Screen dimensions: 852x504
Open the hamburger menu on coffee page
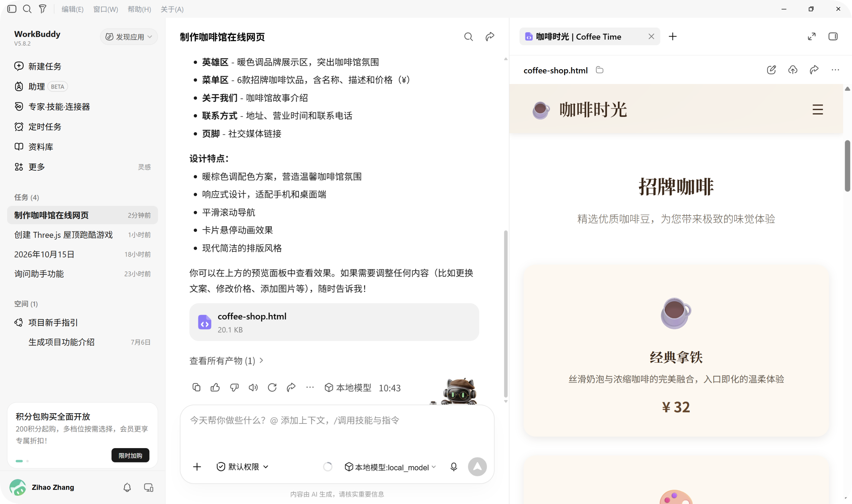pos(817,110)
